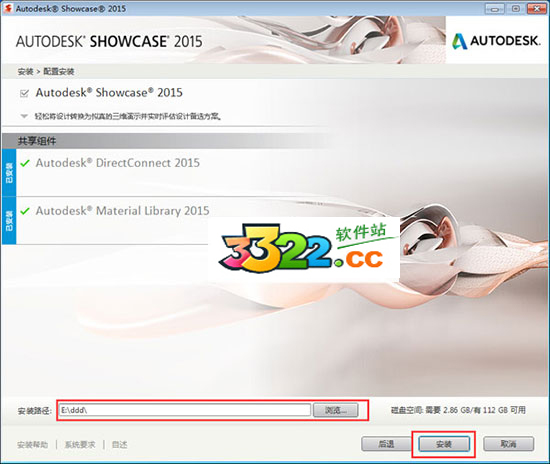Click the blue installed tab beside Material Library
Screen dimensions: 550x464
coord(9,221)
